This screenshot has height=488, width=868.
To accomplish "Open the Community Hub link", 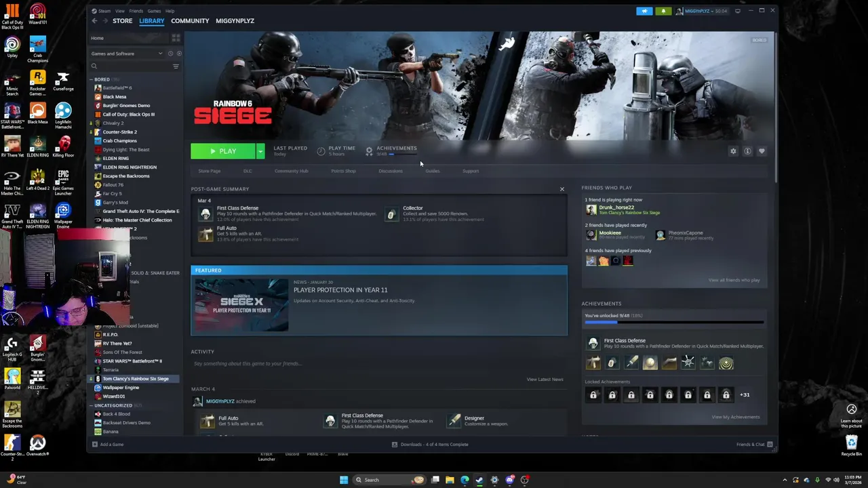I will click(x=291, y=171).
